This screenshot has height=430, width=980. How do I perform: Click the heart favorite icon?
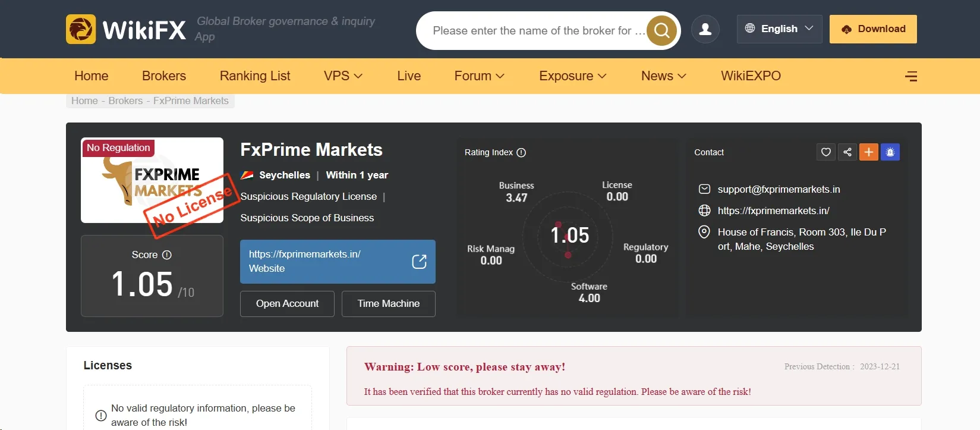click(826, 152)
